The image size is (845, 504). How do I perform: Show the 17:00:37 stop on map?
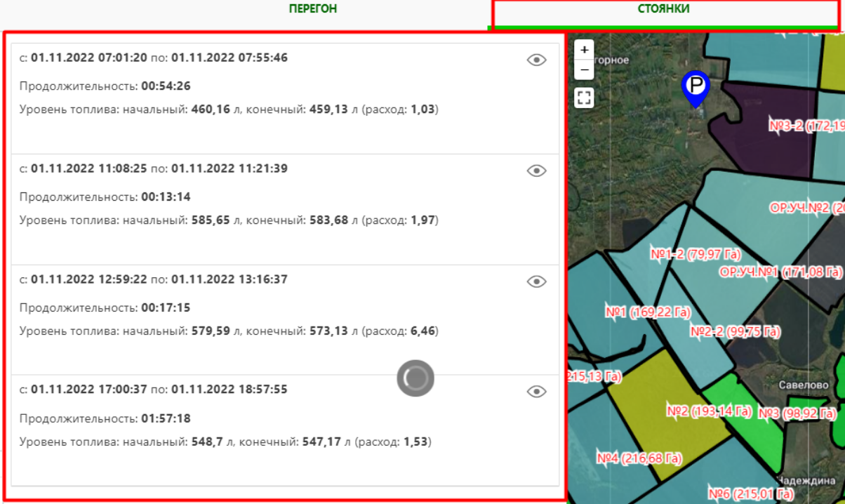(x=536, y=392)
